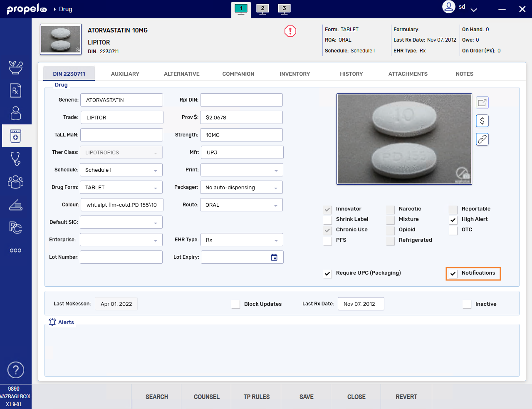532x409 pixels.
Task: Click the Rpl DIN input field
Action: (x=241, y=100)
